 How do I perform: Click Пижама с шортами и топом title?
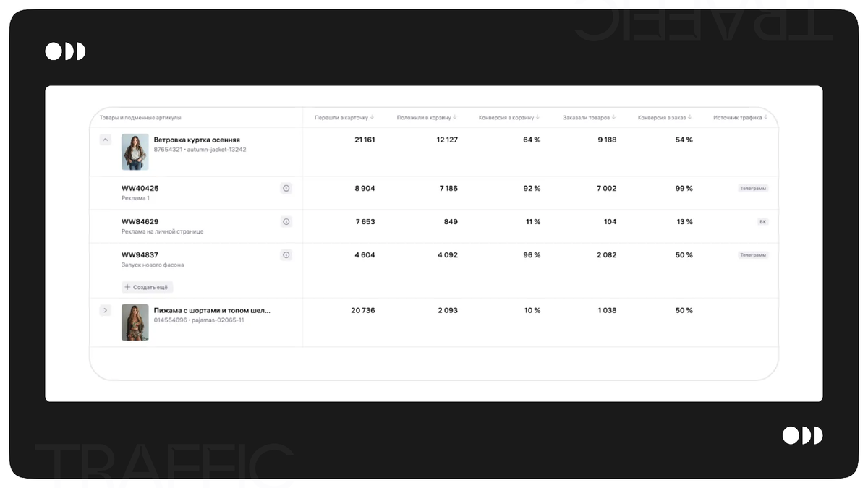[212, 310]
